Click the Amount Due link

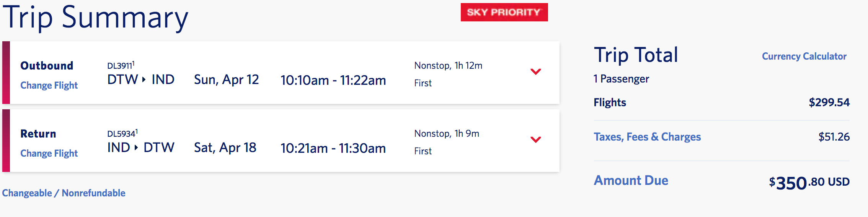click(631, 180)
